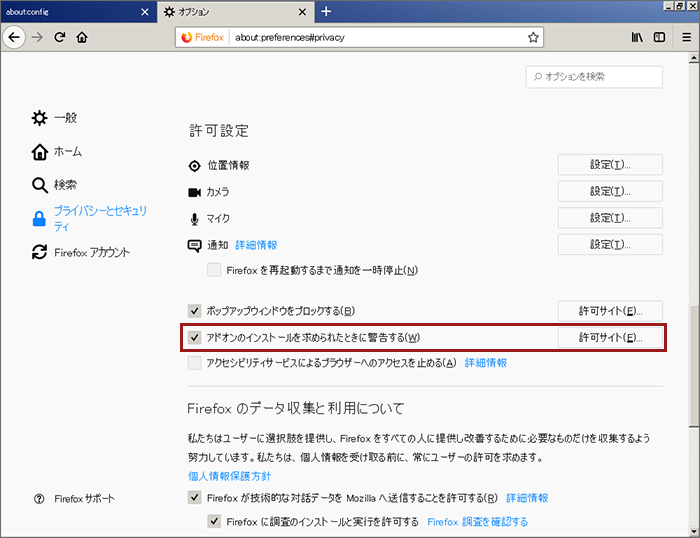This screenshot has height=538, width=700.
Task: Click the マイク microphone icon
Action: click(194, 219)
